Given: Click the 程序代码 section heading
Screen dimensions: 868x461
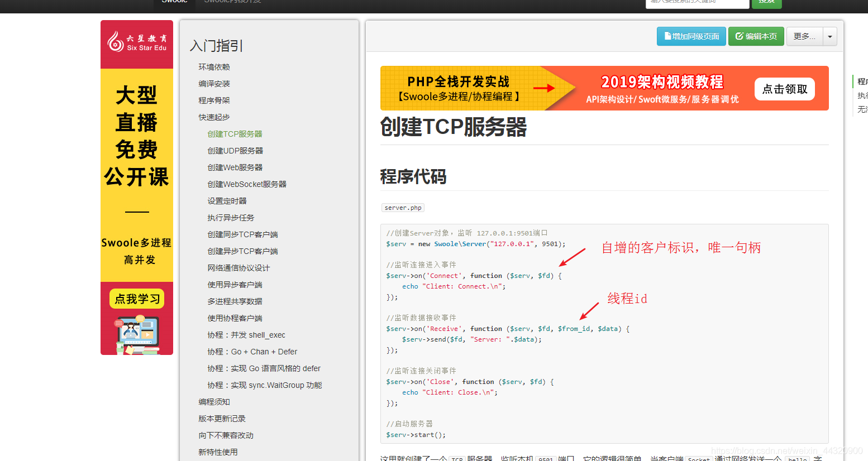Looking at the screenshot, I should tap(413, 177).
